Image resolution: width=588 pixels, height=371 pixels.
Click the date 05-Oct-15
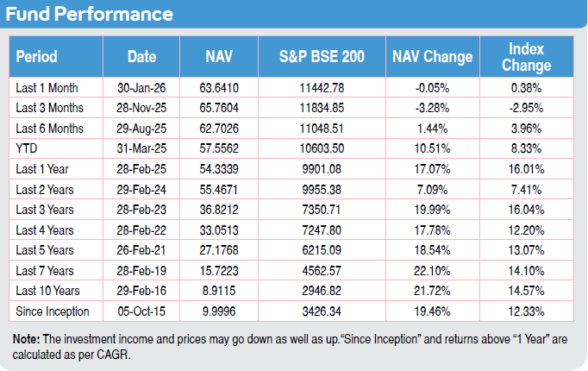tap(141, 310)
